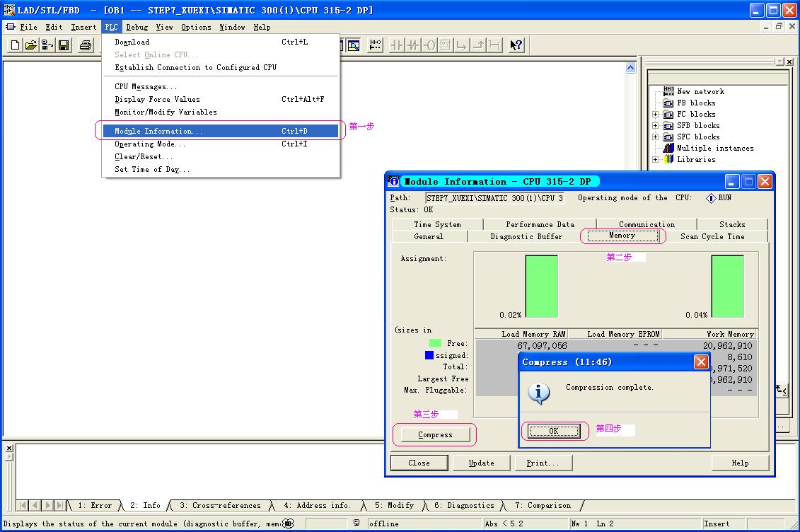Click the Open folder toolbar icon

coord(31,45)
